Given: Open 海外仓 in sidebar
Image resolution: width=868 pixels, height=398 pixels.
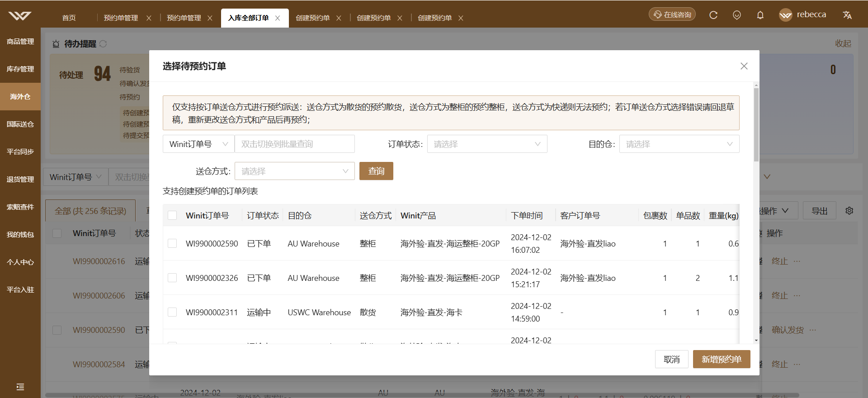Looking at the screenshot, I should 20,97.
